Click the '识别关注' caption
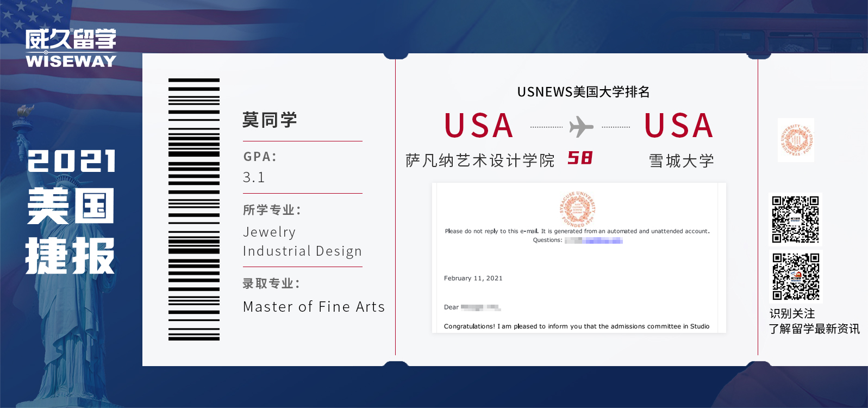The width and height of the screenshot is (868, 408). [792, 314]
